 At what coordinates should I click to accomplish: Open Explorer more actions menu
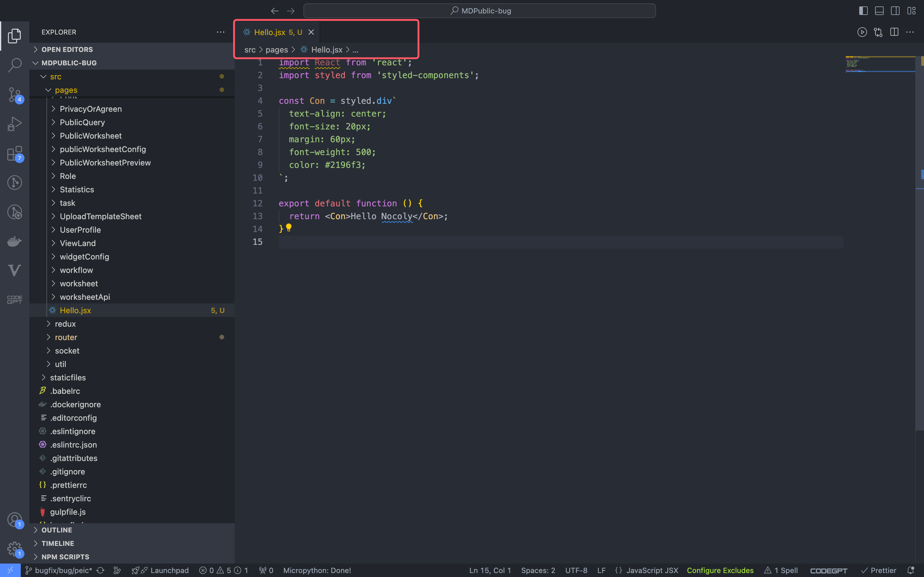tap(221, 32)
